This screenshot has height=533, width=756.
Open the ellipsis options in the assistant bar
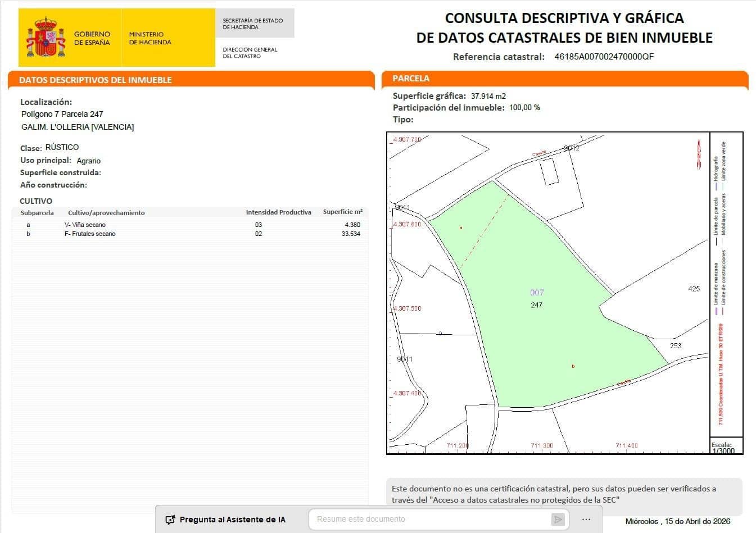pos(586,519)
